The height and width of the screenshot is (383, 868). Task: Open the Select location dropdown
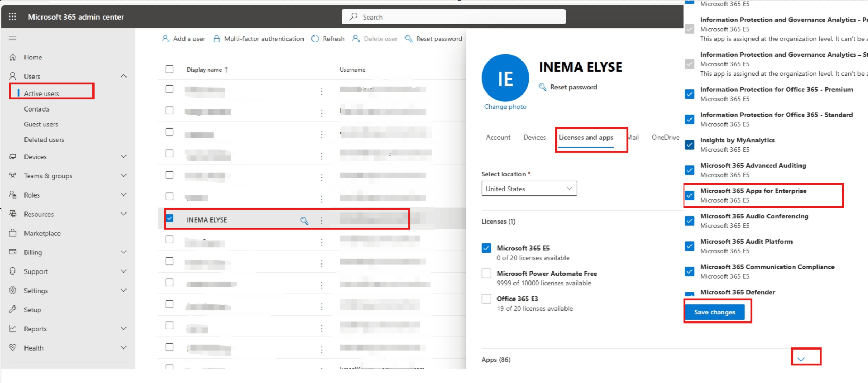(x=529, y=189)
